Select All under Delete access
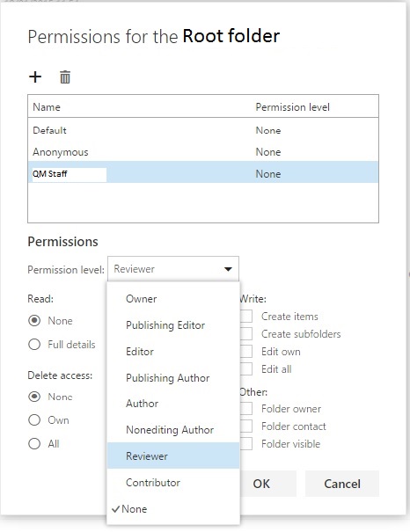Screen dimensions: 410x532 pyautogui.click(x=34, y=443)
